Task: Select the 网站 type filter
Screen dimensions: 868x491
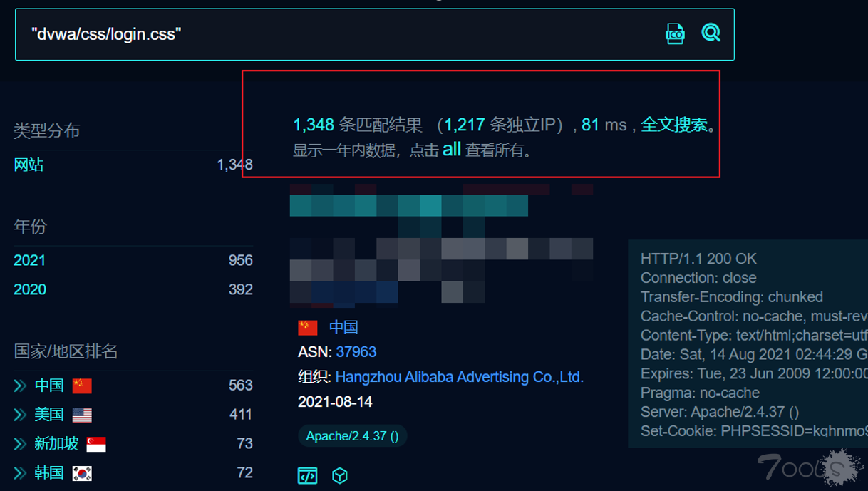Action: (29, 165)
